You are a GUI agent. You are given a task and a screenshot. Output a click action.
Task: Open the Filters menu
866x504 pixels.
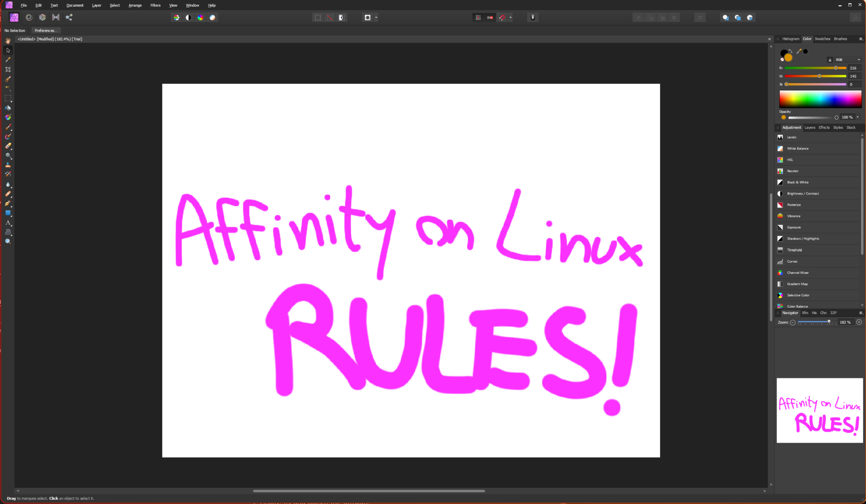pos(155,5)
